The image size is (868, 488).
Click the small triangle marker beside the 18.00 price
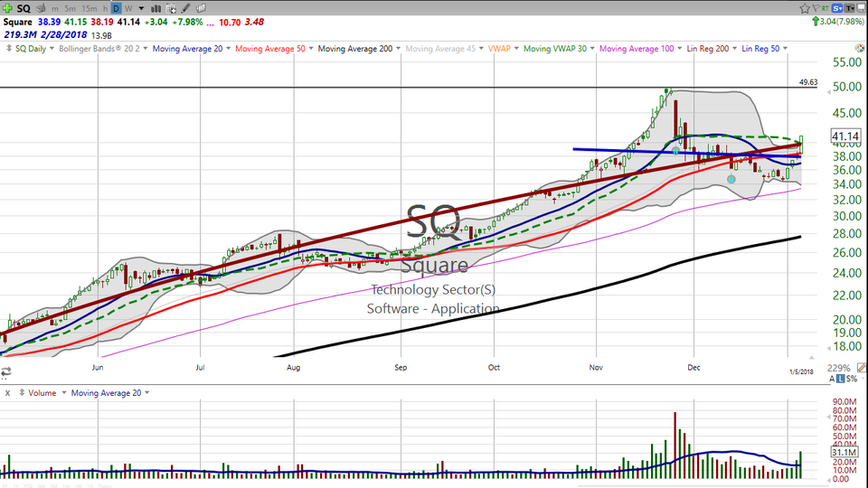click(829, 348)
